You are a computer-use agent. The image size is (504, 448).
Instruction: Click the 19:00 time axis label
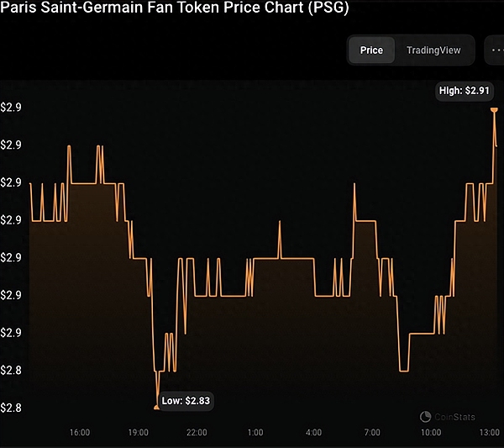139,432
